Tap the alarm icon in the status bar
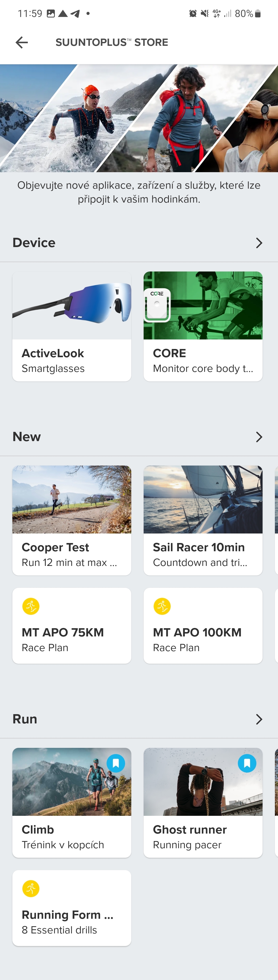 (193, 14)
